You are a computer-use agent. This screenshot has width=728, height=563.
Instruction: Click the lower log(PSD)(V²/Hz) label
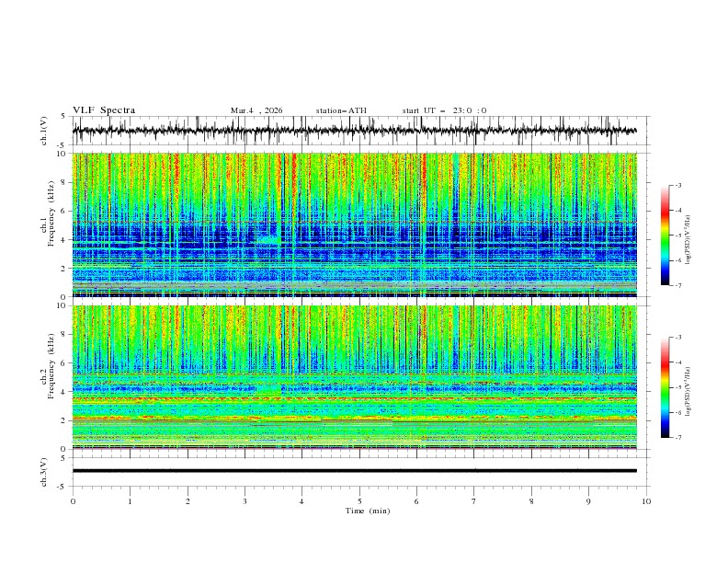tap(688, 392)
